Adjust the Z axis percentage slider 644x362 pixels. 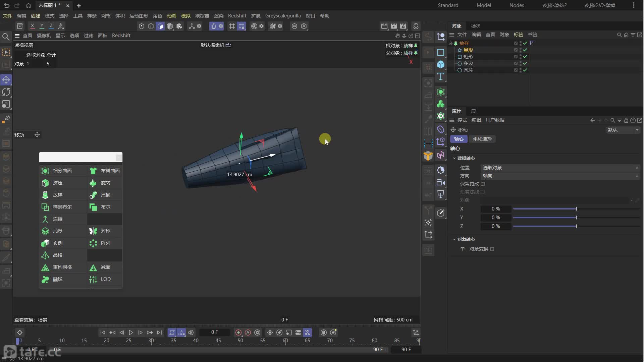click(x=576, y=226)
